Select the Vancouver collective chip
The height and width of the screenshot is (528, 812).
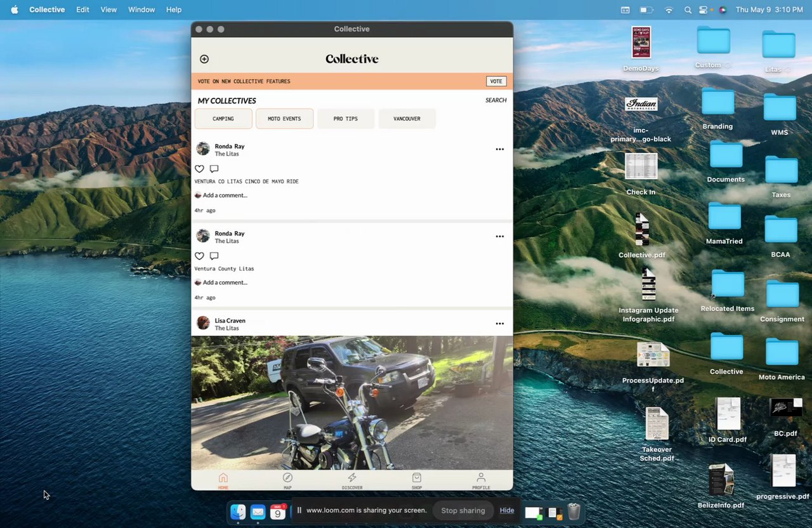click(407, 119)
